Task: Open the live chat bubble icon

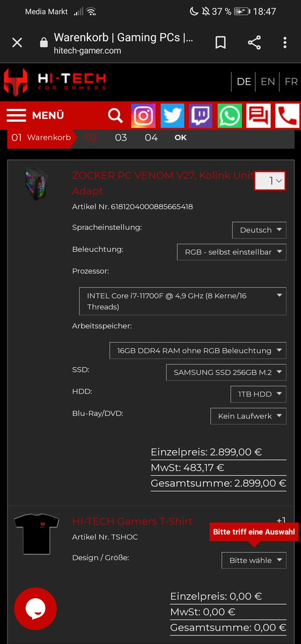Action: [x=35, y=608]
